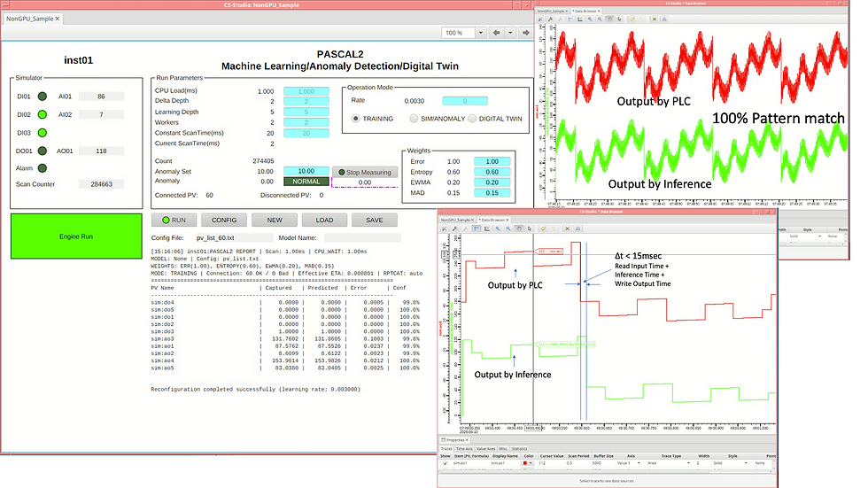868x488 pixels.
Task: Click the SAVE button
Action: click(374, 221)
